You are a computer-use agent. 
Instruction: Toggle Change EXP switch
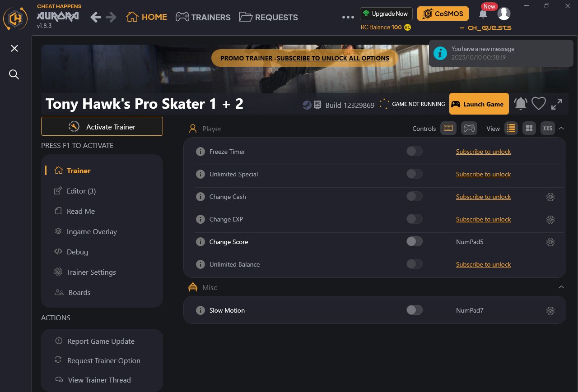415,219
